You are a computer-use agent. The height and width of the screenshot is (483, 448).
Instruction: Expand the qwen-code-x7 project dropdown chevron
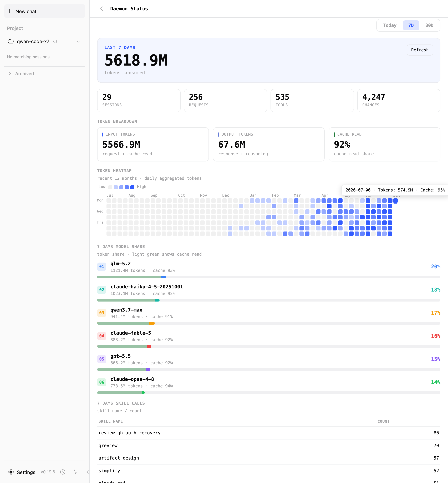(78, 42)
